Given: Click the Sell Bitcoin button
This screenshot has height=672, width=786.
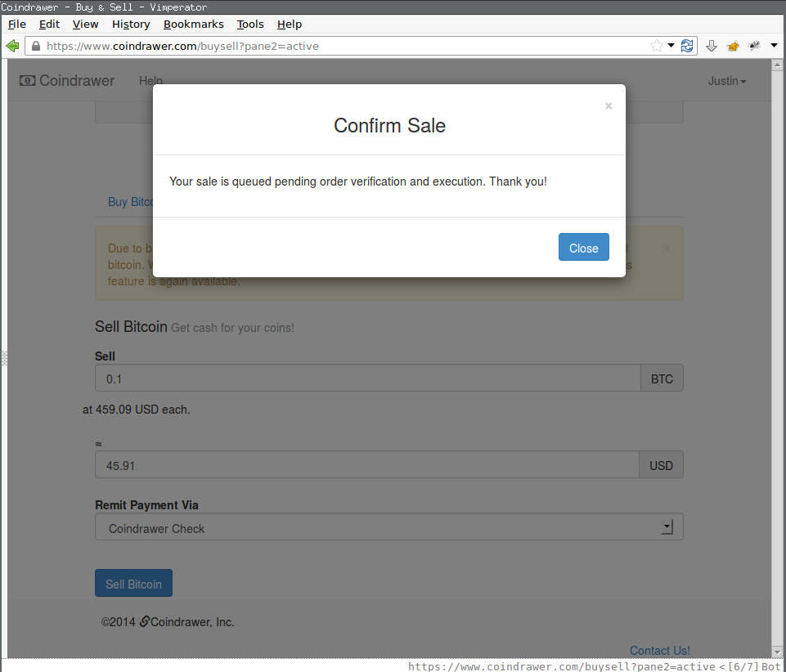Looking at the screenshot, I should 133,583.
